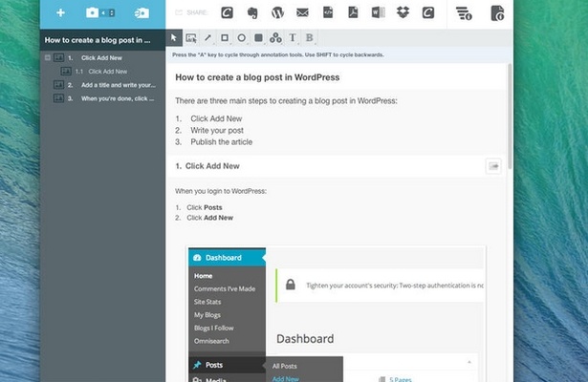
Task: Select the image annotation tool
Action: (x=191, y=38)
